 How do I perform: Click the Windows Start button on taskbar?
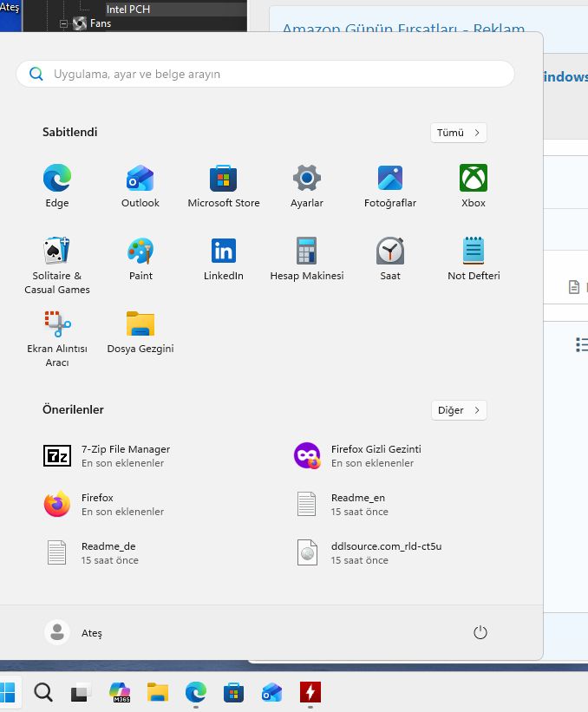tap(8, 692)
